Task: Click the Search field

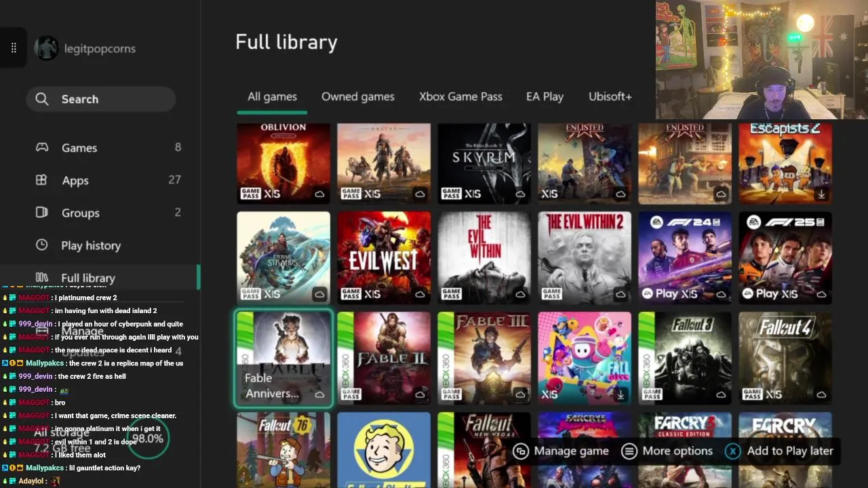Action: (x=101, y=99)
